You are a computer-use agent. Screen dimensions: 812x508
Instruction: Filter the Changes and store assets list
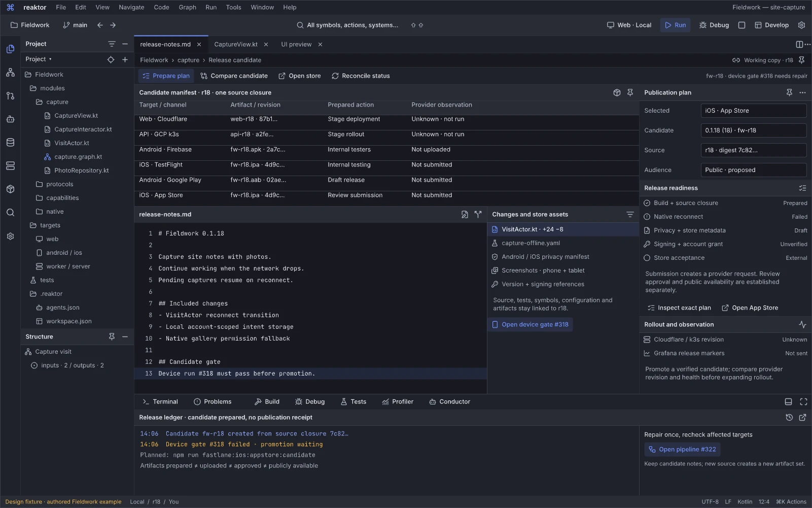tap(630, 214)
